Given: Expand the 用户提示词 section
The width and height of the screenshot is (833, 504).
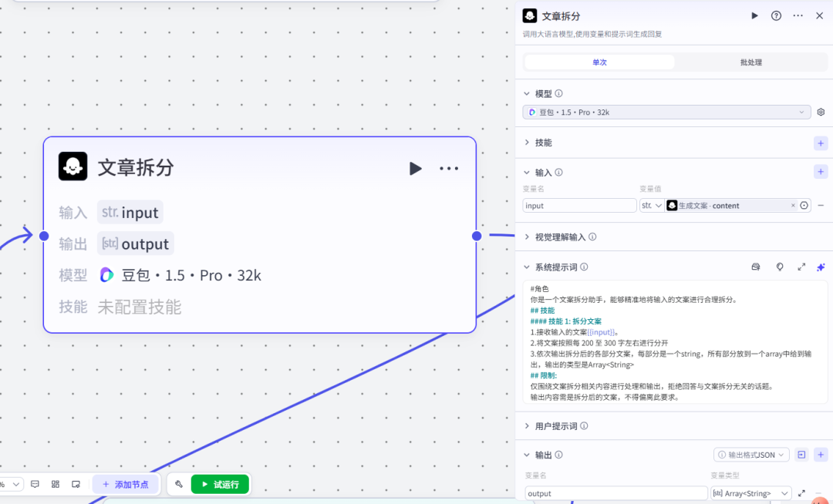Looking at the screenshot, I should click(527, 425).
